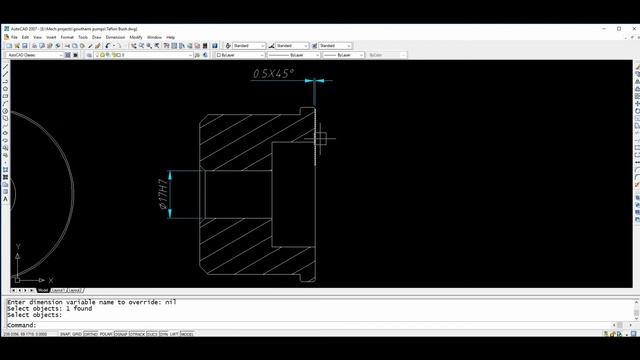Click the coordinate readout in status bar
The width and height of the screenshot is (640, 360).
[25, 334]
